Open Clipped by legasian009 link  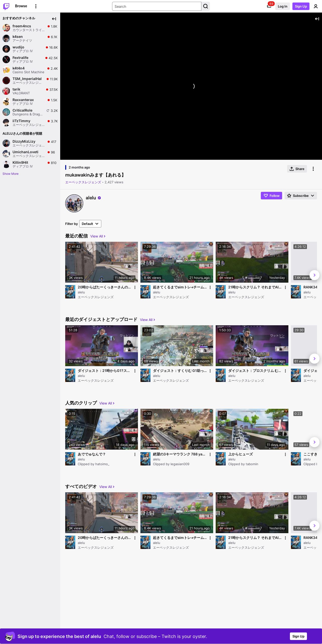click(x=171, y=464)
